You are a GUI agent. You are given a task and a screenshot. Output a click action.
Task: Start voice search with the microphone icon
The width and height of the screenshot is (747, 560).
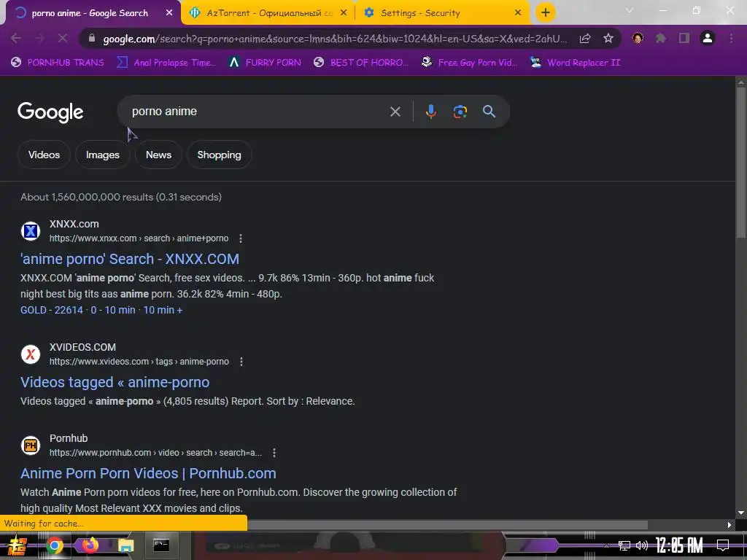430,112
